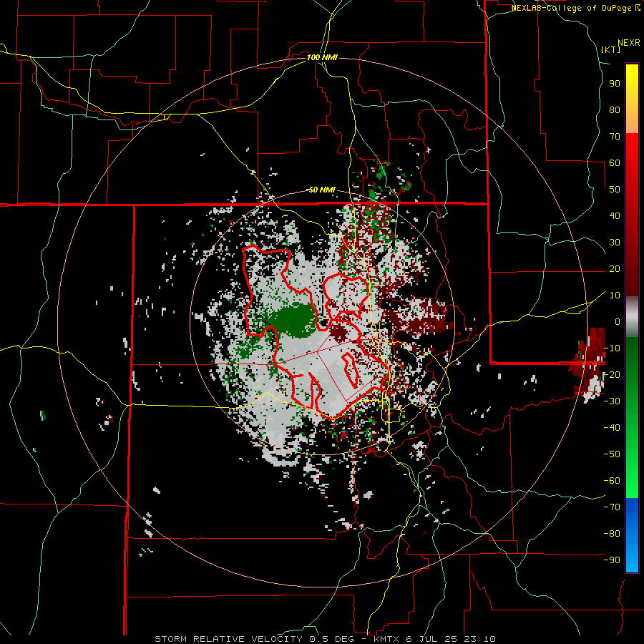Click the NEXLAB-College of DuPage watermark text
This screenshot has height=644, width=644.
click(x=576, y=8)
